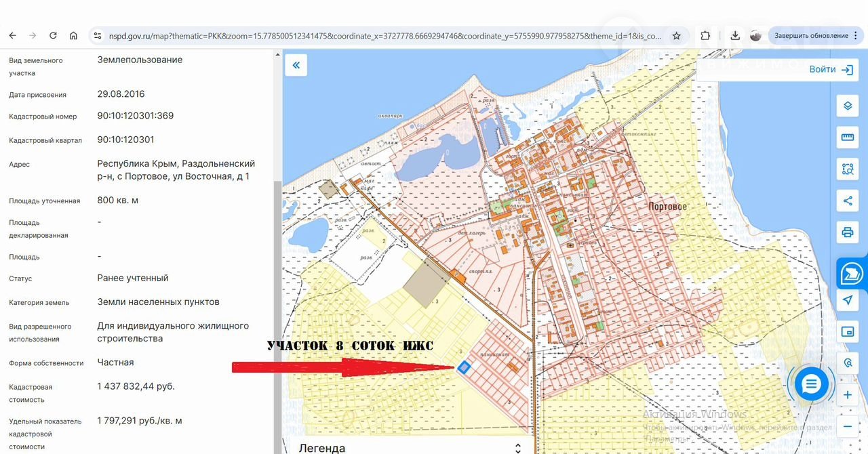This screenshot has width=868, height=454.
Task: Open the blue chat assistant bubble
Action: pos(811,385)
